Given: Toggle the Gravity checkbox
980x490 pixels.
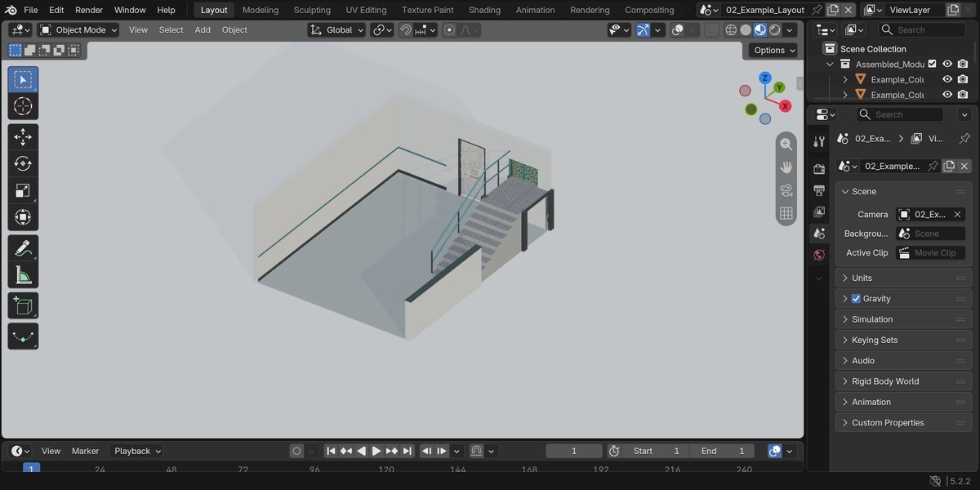Looking at the screenshot, I should click(x=856, y=299).
